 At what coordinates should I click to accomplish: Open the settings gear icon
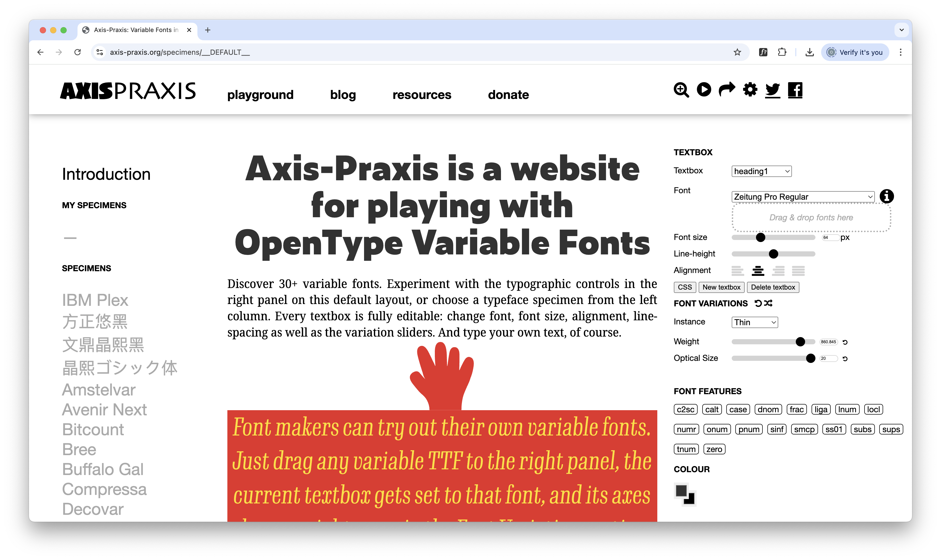750,90
